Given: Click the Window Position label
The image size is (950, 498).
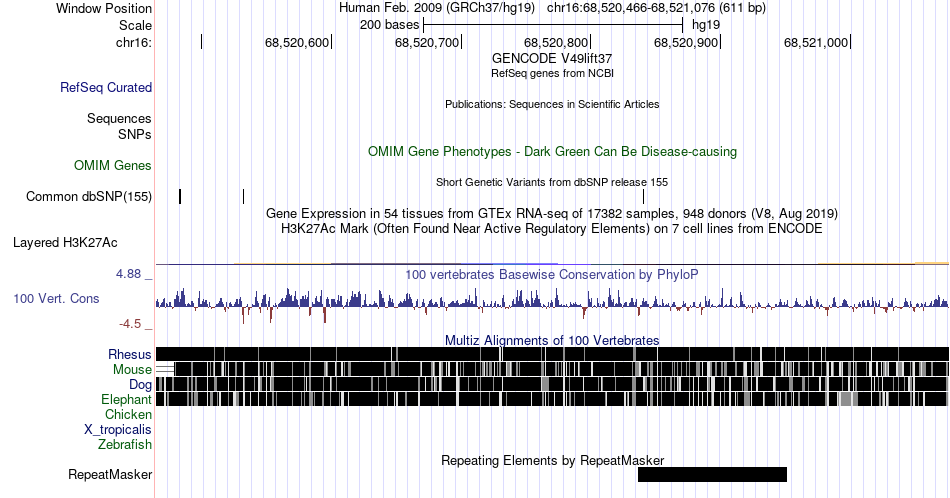Looking at the screenshot, I should 104,8.
